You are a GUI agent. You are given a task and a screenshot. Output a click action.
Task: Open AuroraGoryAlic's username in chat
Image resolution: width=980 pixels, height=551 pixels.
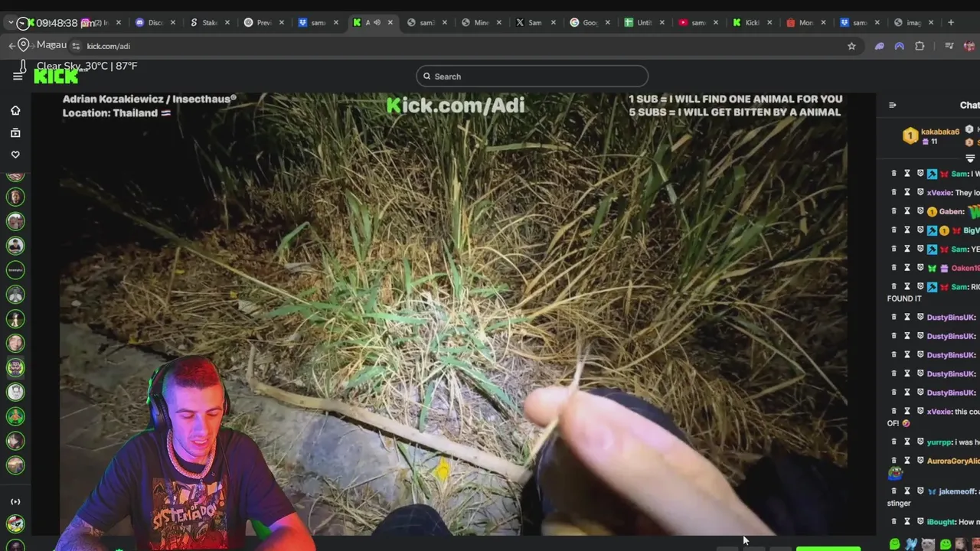[x=953, y=461]
